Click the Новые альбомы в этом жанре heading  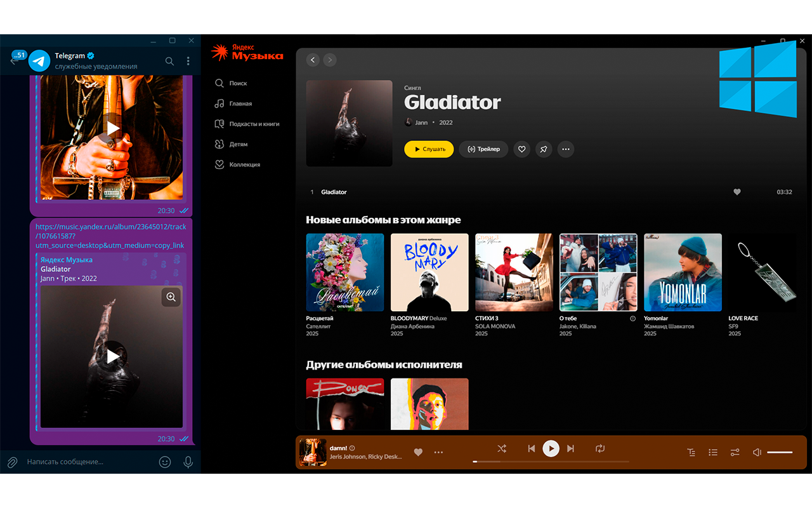pyautogui.click(x=383, y=220)
